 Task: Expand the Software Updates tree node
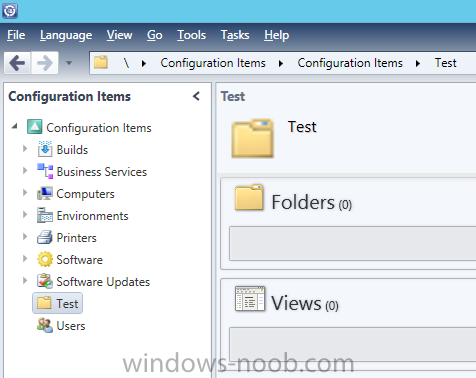pyautogui.click(x=25, y=280)
